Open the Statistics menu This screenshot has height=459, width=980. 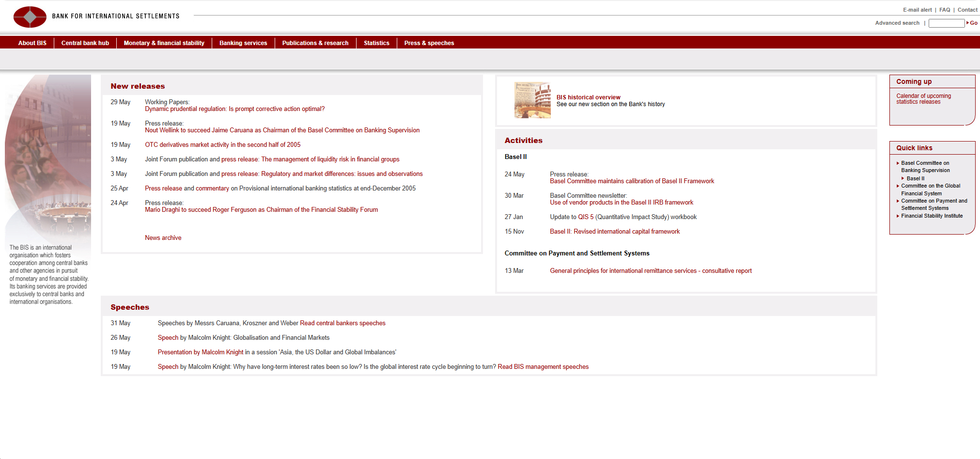(376, 43)
